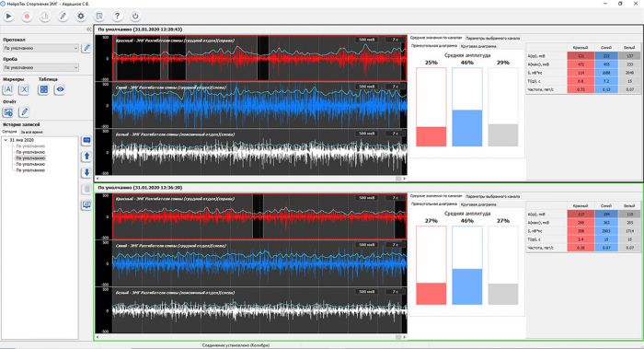Select the recording header По умолчанию (31.01.2020 12:28:43)

tap(140, 29)
